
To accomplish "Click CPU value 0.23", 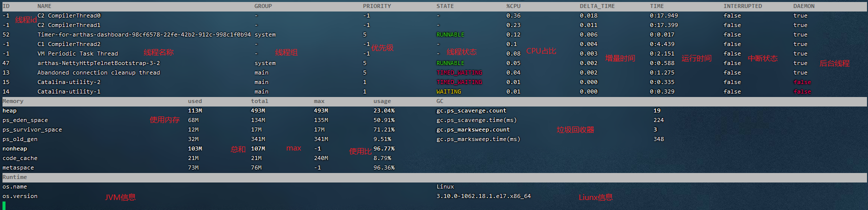I will coord(513,25).
